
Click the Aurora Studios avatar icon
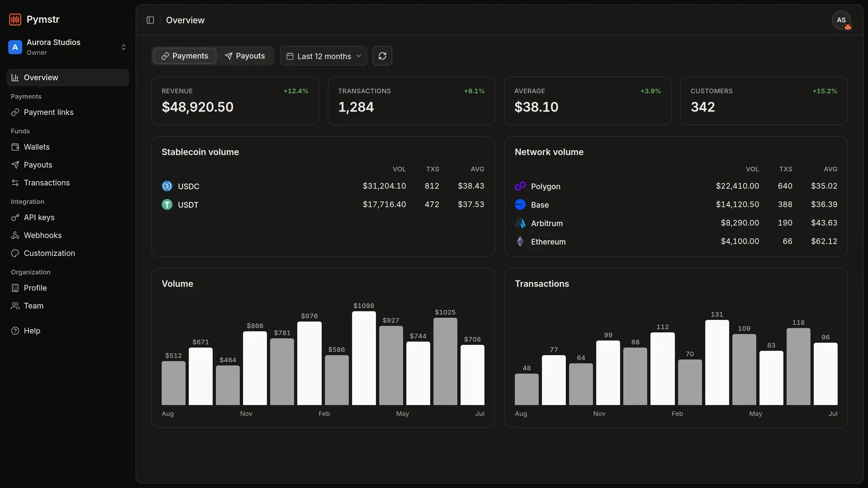point(15,47)
